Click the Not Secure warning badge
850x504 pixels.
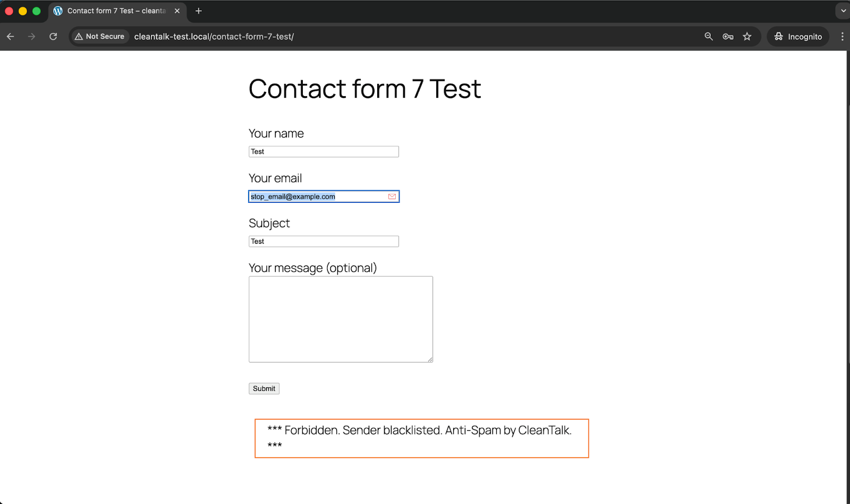(x=100, y=37)
